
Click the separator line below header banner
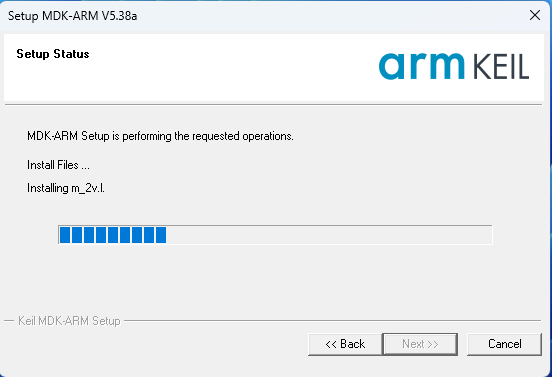[x=273, y=105]
